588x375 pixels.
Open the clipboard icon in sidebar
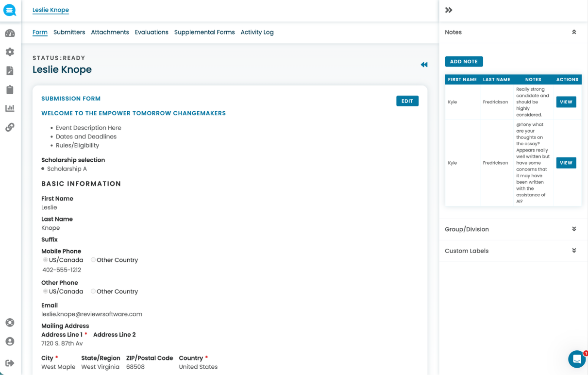point(10,89)
